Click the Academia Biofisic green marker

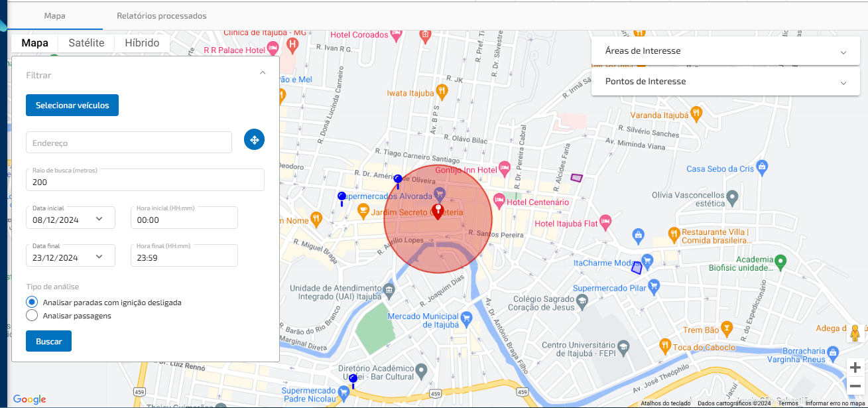[781, 261]
